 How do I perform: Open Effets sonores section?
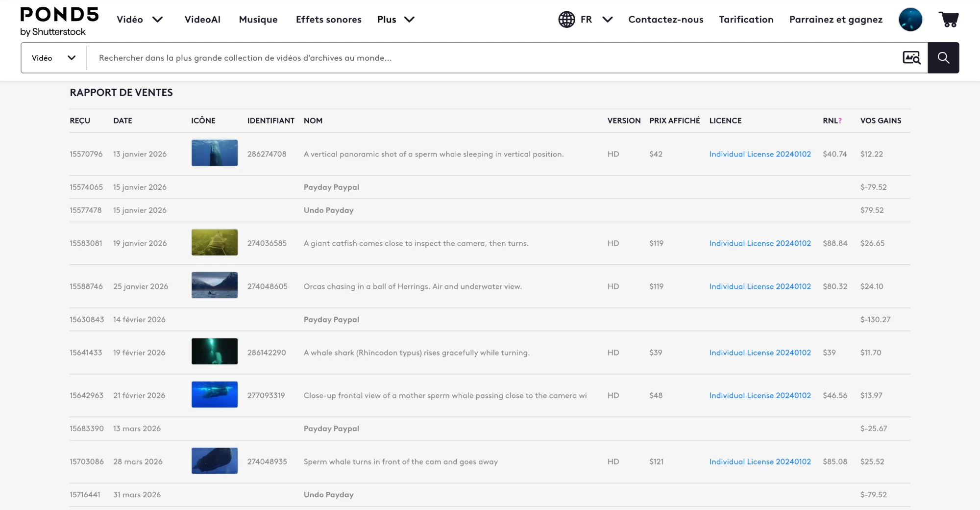[x=329, y=20]
